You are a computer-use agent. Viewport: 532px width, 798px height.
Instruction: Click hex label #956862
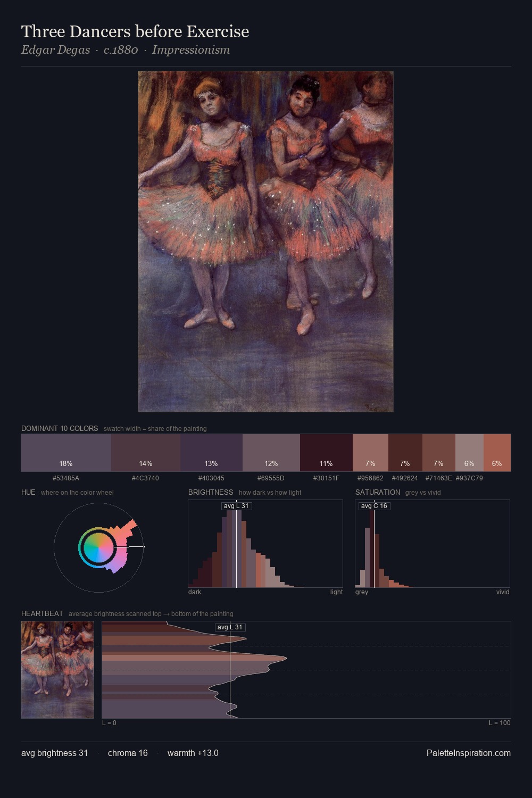pyautogui.click(x=370, y=478)
